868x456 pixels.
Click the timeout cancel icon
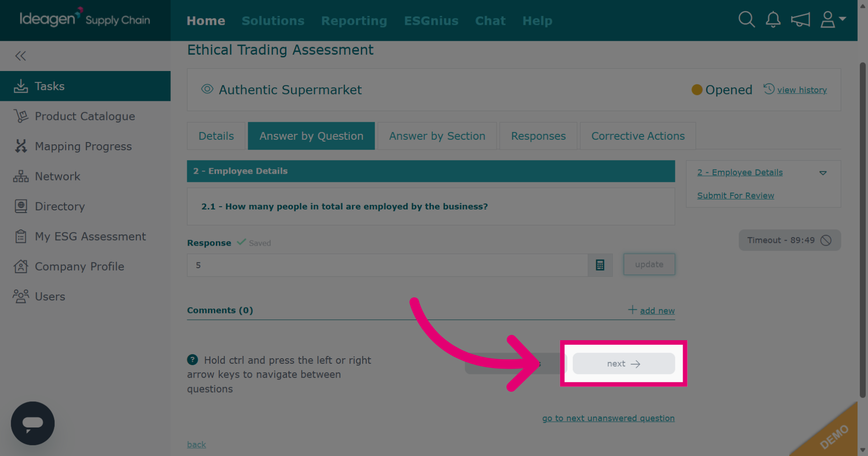tap(826, 240)
